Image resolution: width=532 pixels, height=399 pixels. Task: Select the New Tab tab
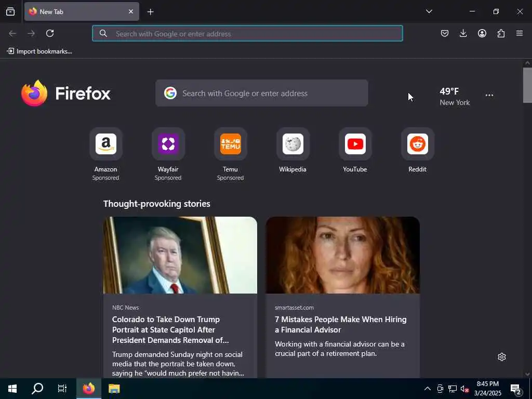(82, 11)
